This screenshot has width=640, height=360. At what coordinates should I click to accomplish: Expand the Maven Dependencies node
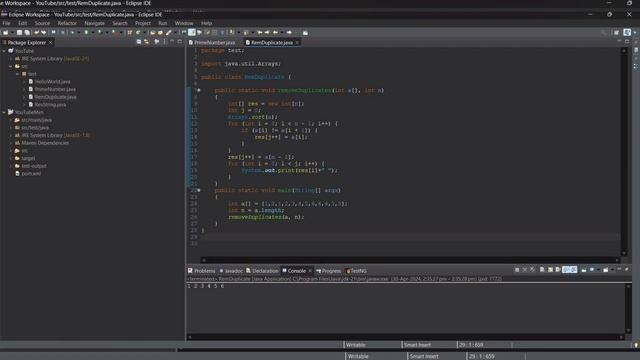point(11,143)
